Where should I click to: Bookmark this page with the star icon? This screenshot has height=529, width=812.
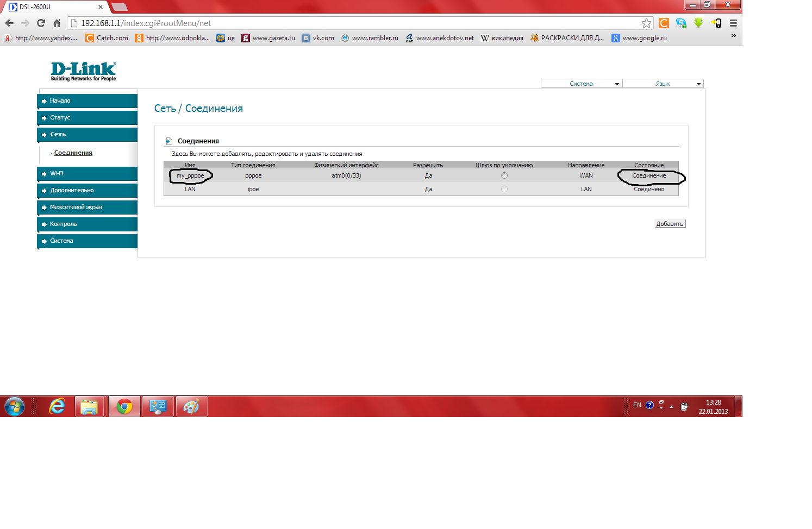[646, 23]
